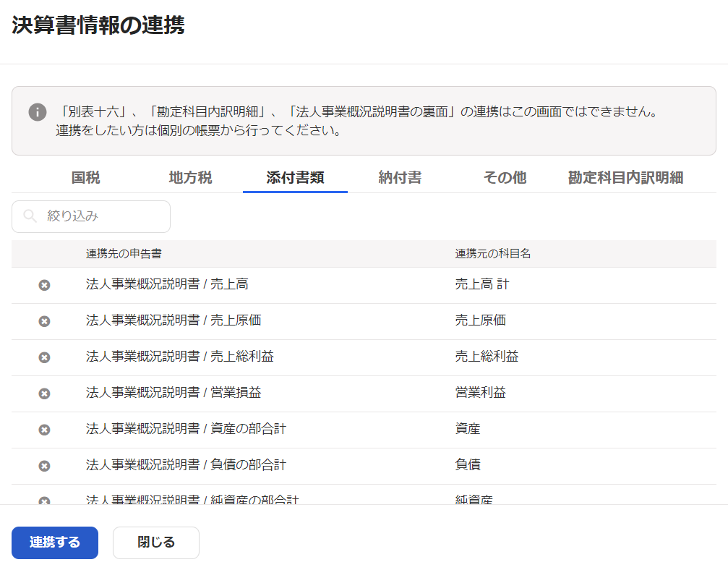Select 法人事業概況説明書 / 売上総利益 text

tap(180, 357)
